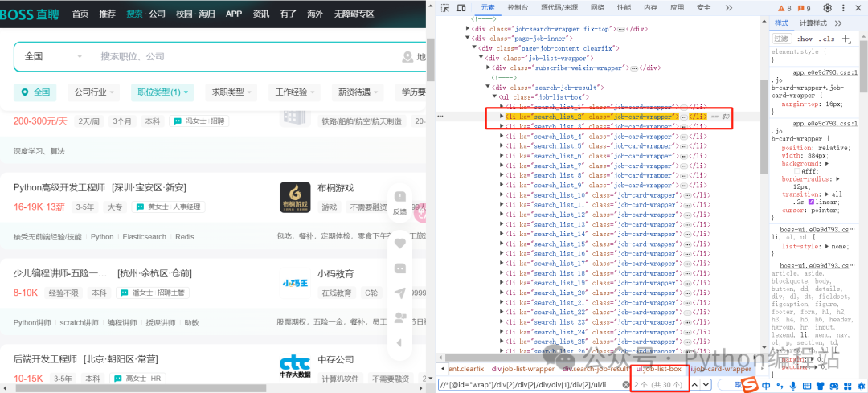Show more styles sidebar tabs chevron

(x=838, y=23)
